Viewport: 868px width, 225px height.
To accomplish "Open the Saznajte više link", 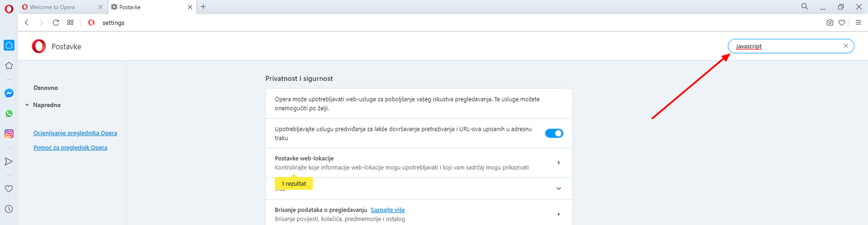I will click(387, 210).
